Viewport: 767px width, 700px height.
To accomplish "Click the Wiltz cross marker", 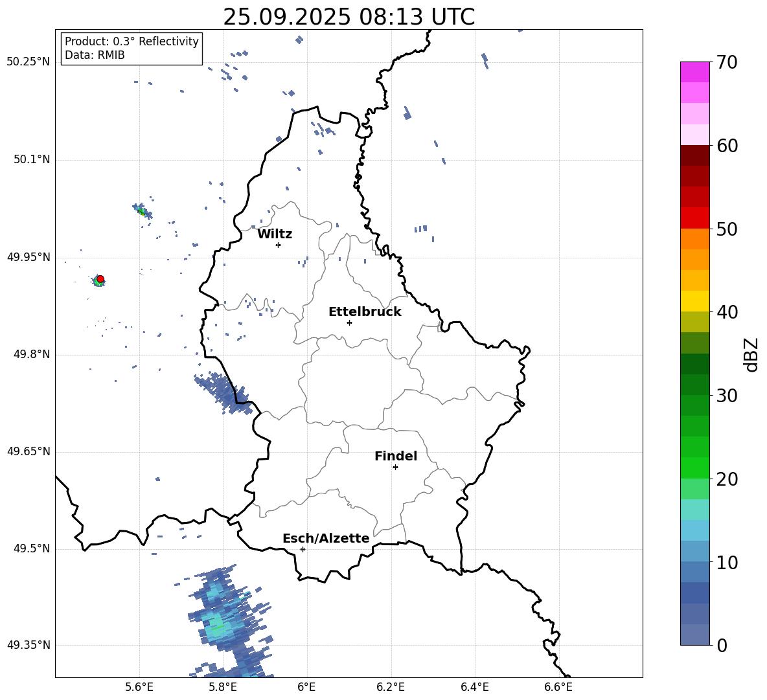I will pos(279,245).
